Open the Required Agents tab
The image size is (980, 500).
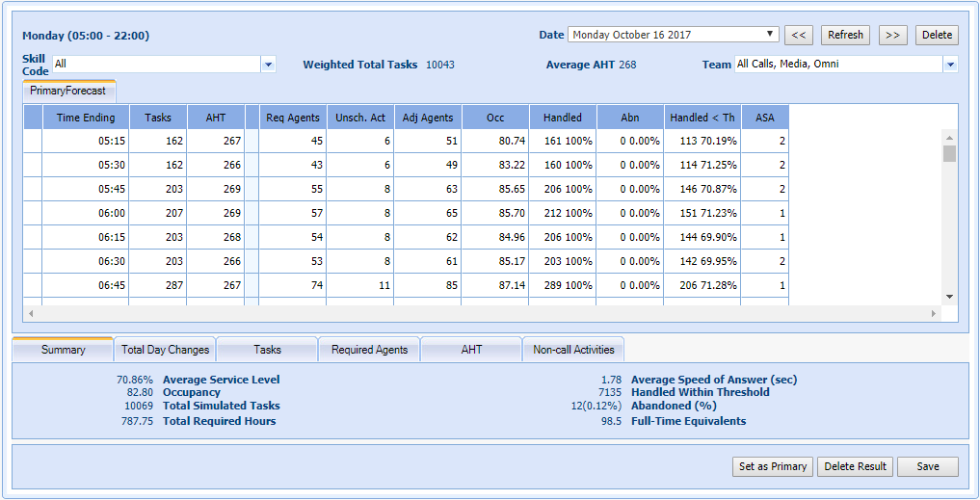[369, 350]
